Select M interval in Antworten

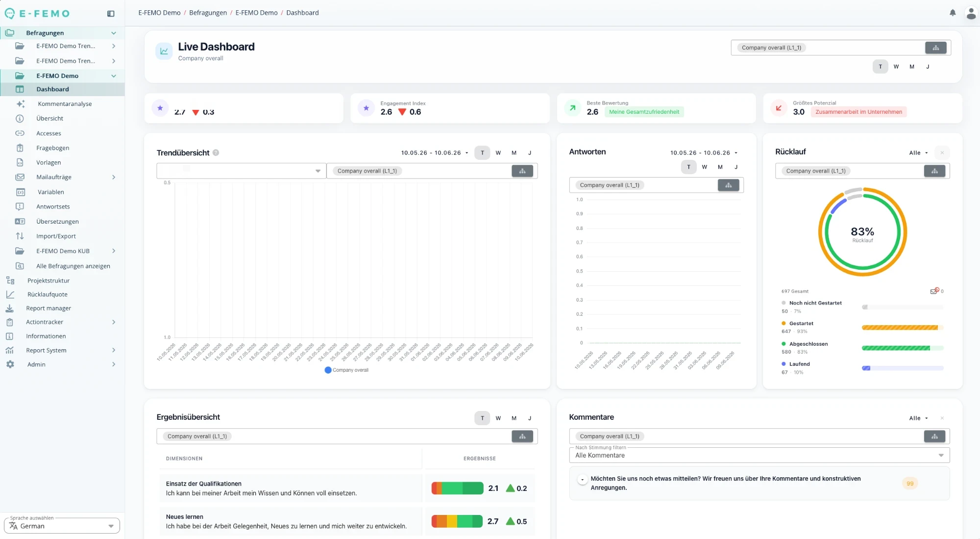pos(720,167)
